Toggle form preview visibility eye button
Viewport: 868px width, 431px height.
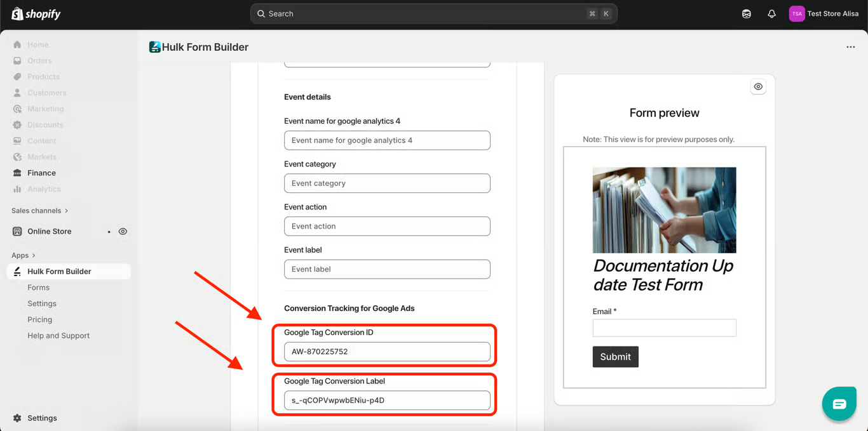758,87
